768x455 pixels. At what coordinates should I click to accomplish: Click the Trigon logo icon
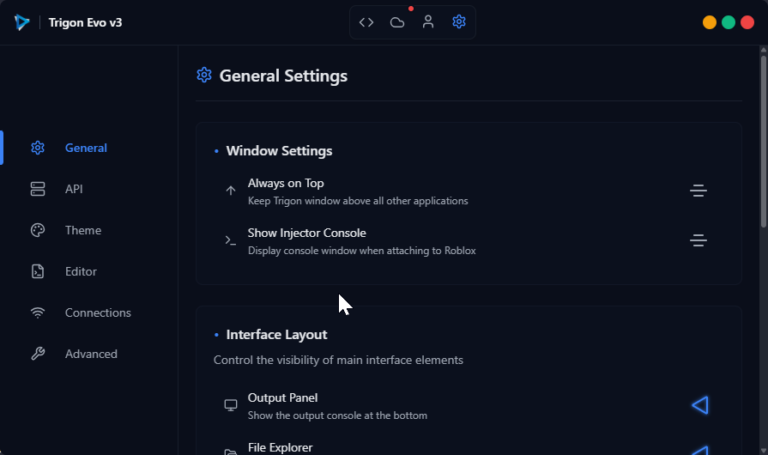pyautogui.click(x=21, y=22)
